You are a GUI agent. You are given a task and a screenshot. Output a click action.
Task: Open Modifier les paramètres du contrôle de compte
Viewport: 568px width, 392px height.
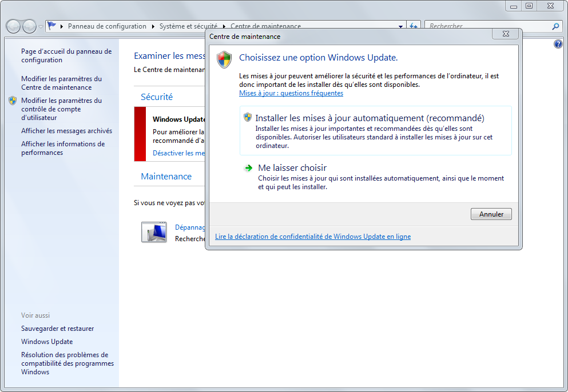click(x=61, y=109)
